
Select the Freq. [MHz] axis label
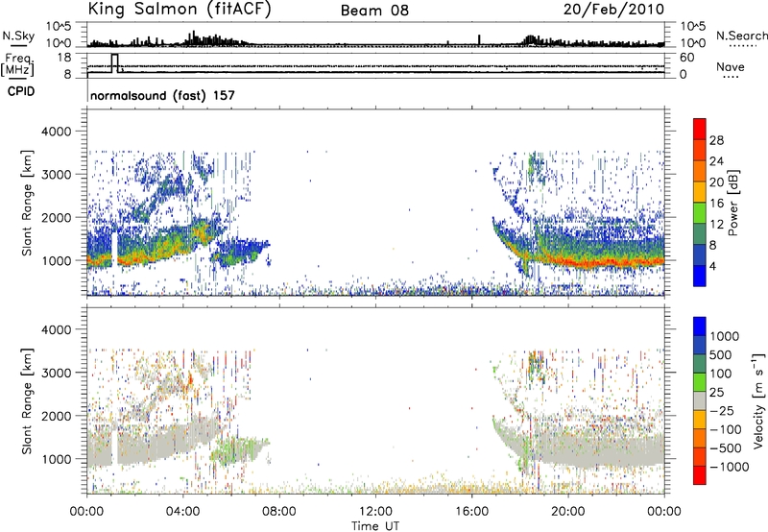tap(18, 65)
